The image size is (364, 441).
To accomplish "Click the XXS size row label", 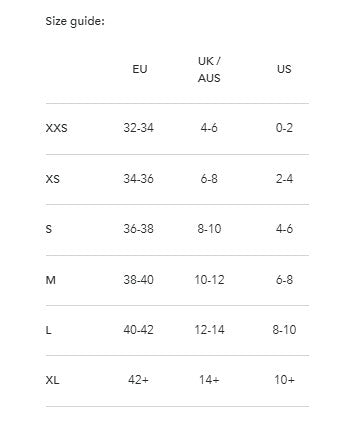I will pos(56,128).
